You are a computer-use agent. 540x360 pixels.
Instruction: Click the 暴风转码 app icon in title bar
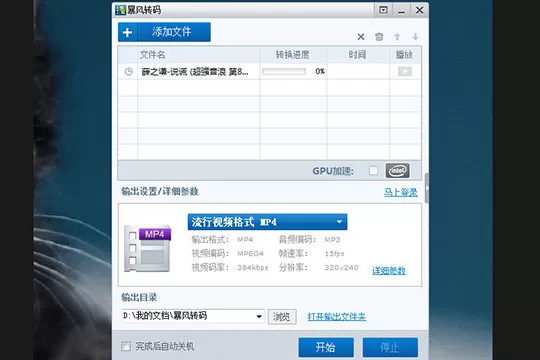(121, 10)
